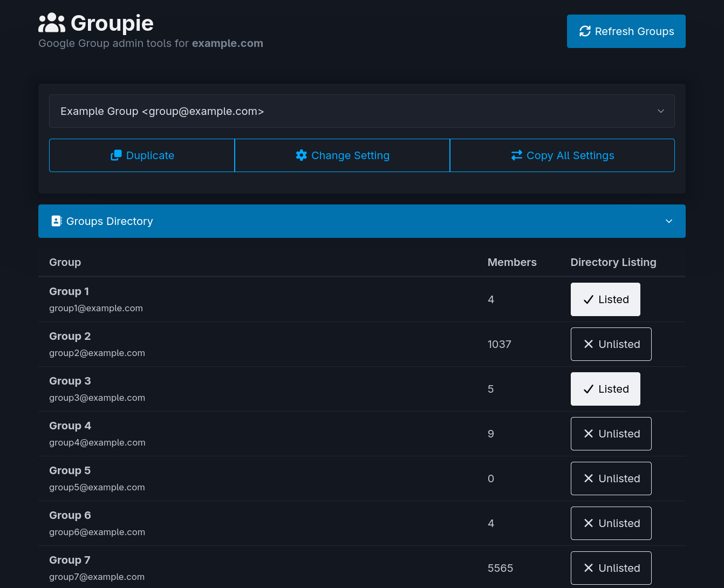Viewport: 724px width, 588px height.
Task: Click the Group 3 name
Action: (70, 381)
